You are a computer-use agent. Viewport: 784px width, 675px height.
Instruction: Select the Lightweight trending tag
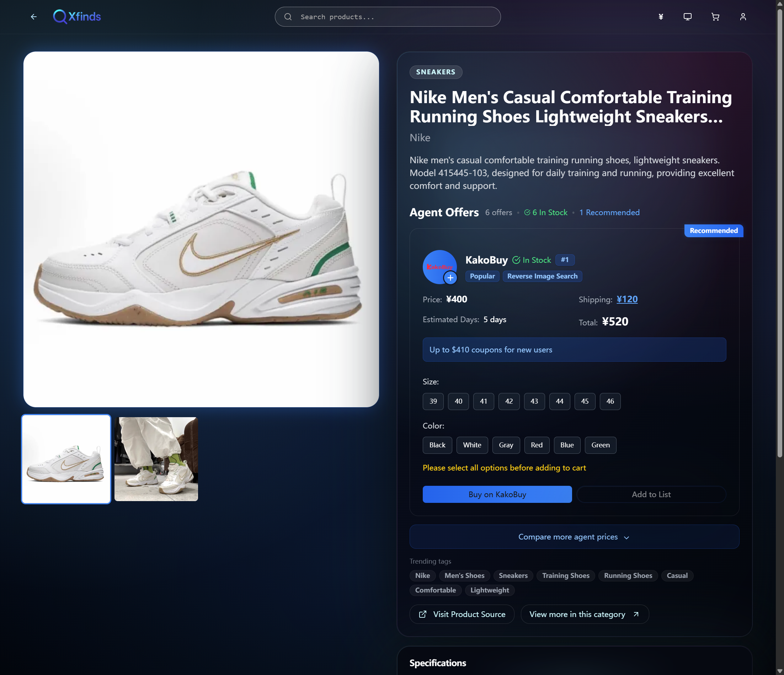[x=490, y=590]
